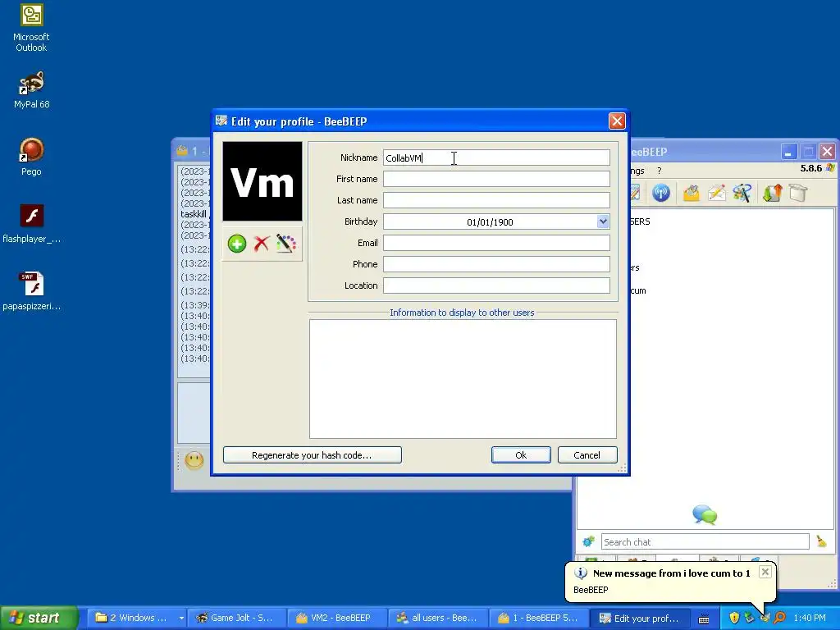The width and height of the screenshot is (840, 630).
Task: Select the taskkill message line in chat window
Action: pos(194,214)
